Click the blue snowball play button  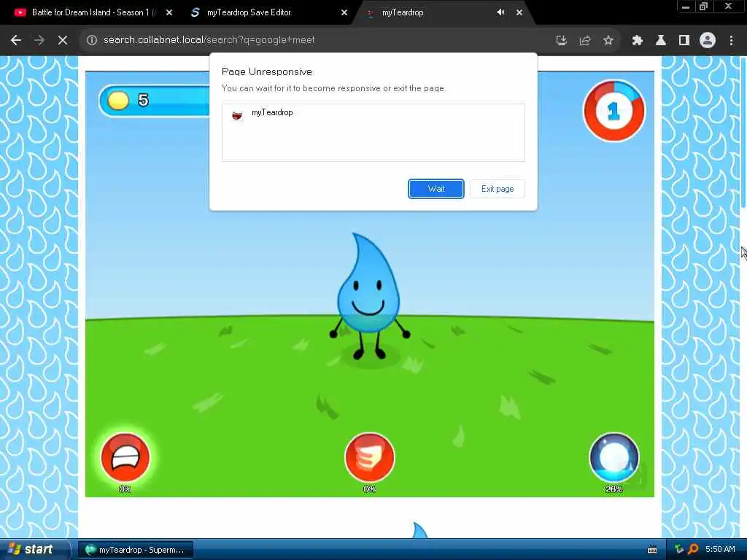[x=614, y=457]
